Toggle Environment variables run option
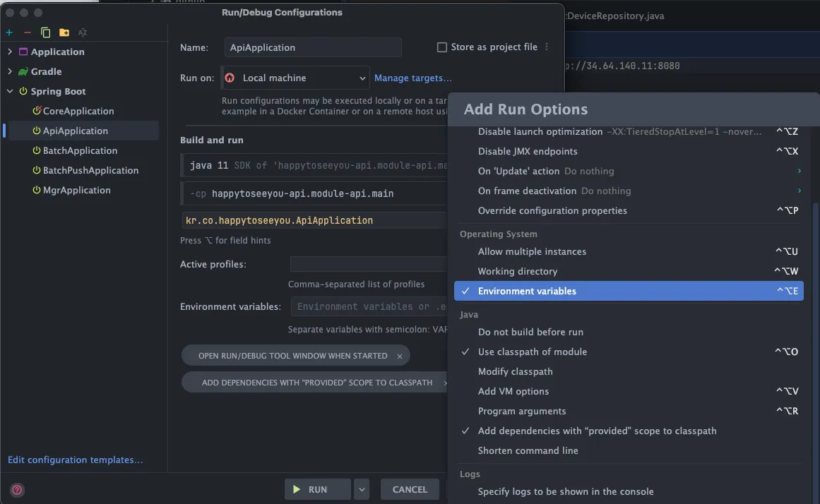Image resolution: width=820 pixels, height=504 pixels. pos(629,291)
